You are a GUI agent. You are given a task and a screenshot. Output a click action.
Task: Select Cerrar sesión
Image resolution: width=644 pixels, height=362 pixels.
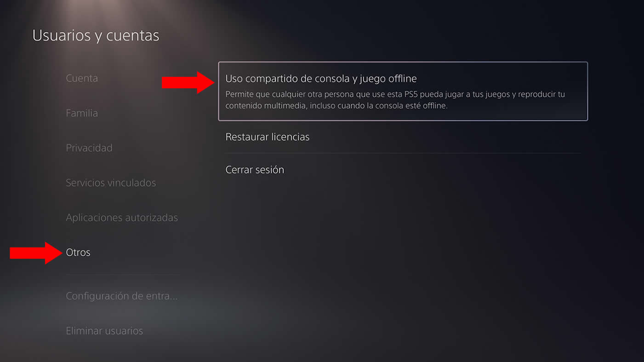(x=403, y=170)
